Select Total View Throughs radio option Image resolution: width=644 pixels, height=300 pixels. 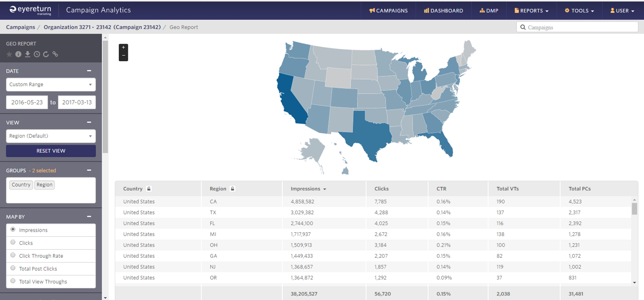[x=13, y=281]
